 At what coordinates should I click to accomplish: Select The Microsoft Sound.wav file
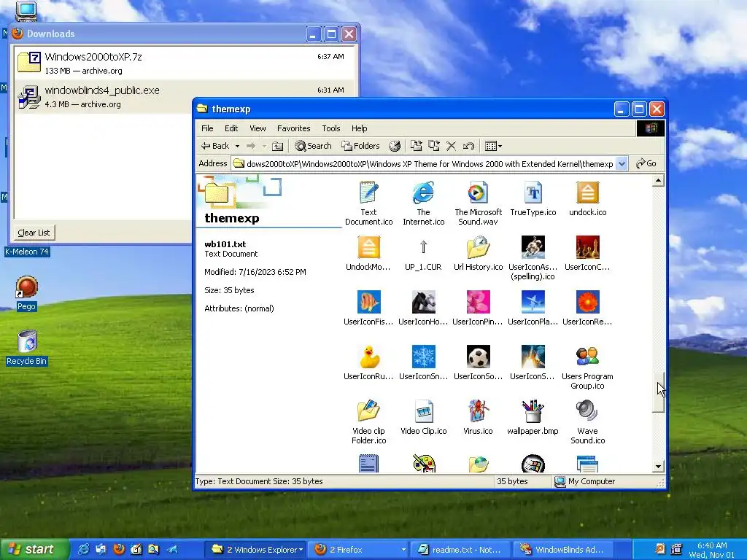pos(479,203)
